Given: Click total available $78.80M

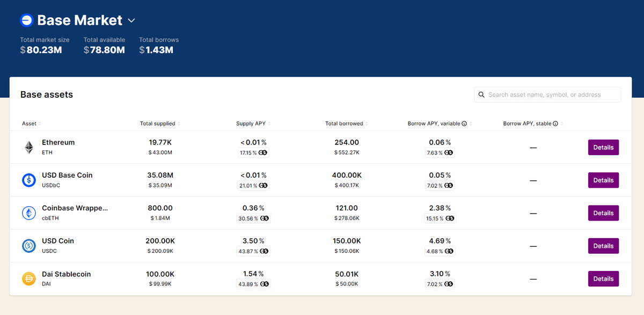Looking at the screenshot, I should 105,50.
